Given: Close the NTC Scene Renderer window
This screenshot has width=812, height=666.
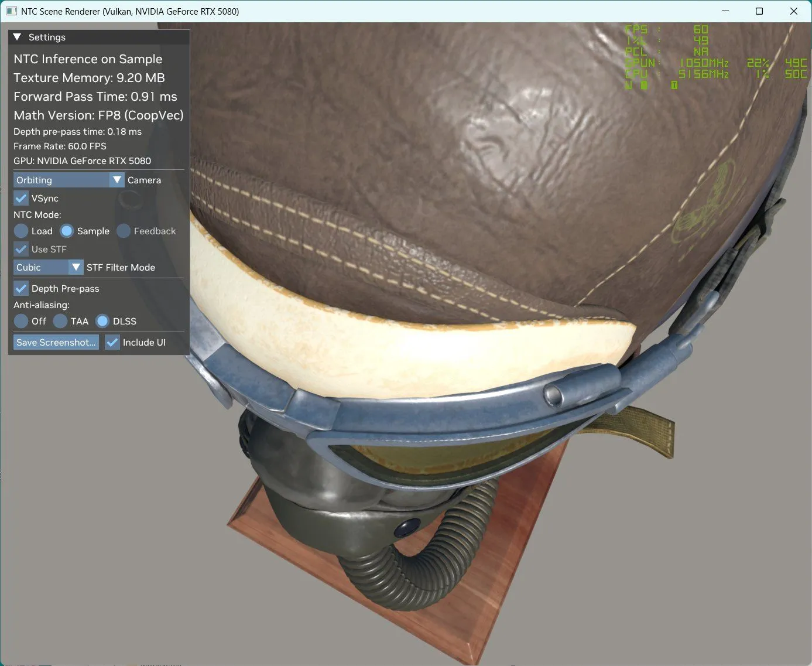Looking at the screenshot, I should click(x=794, y=11).
